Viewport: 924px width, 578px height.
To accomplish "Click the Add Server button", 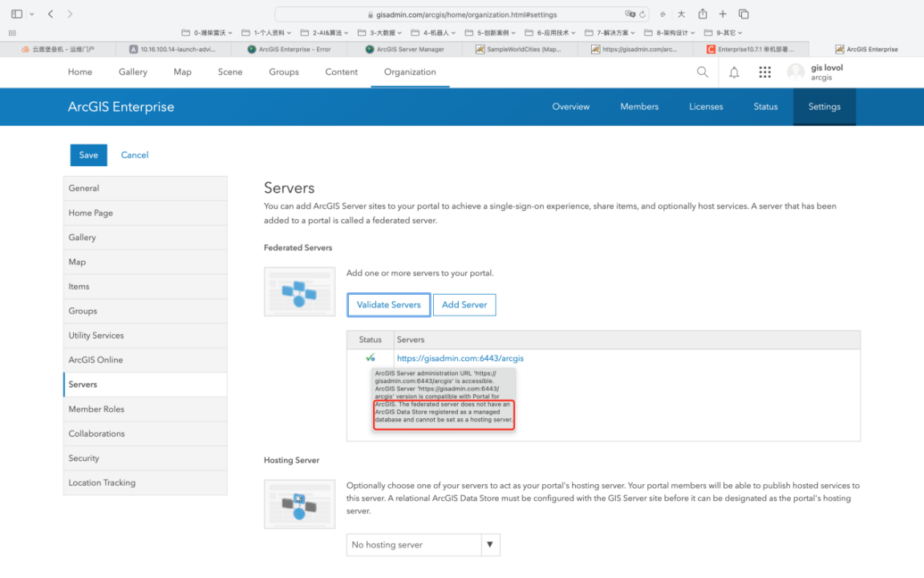I will coord(464,305).
